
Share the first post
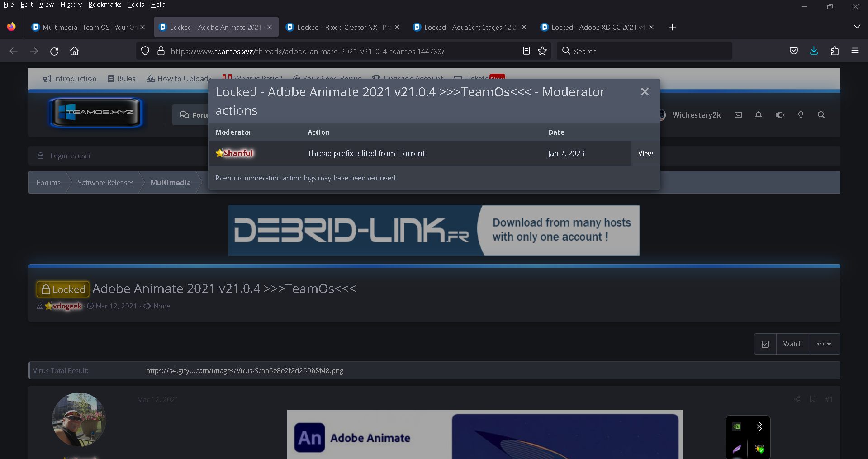point(797,399)
